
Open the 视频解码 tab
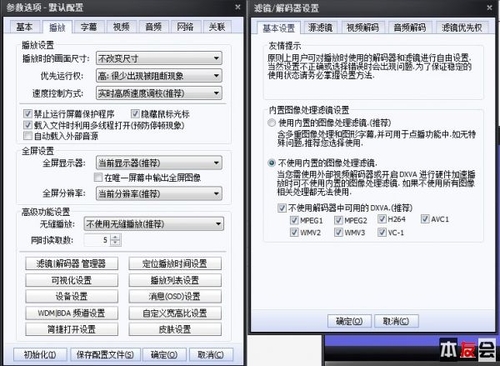(363, 27)
